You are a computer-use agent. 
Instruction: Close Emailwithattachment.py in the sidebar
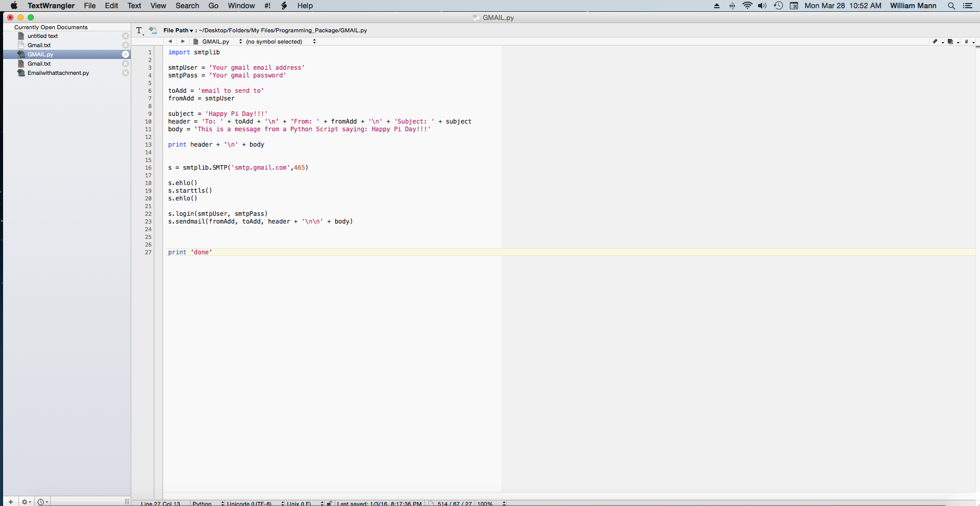tap(126, 73)
